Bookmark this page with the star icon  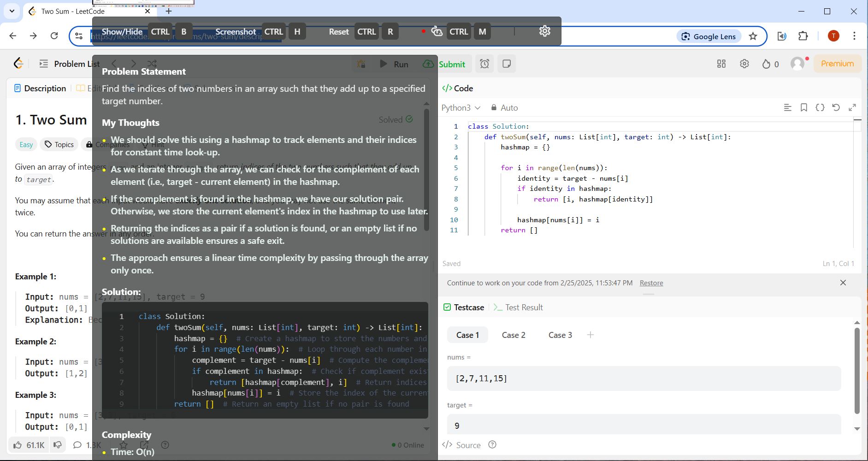(753, 36)
